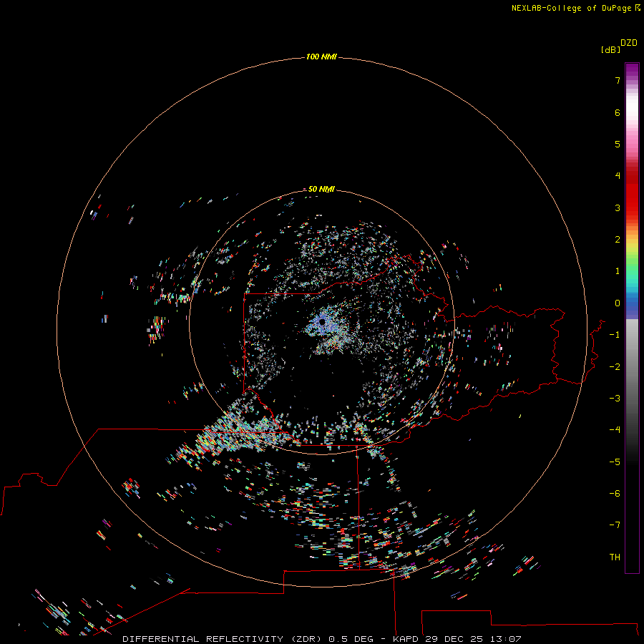
Task: Click the -3 value on the dB scale
Action: coord(615,399)
